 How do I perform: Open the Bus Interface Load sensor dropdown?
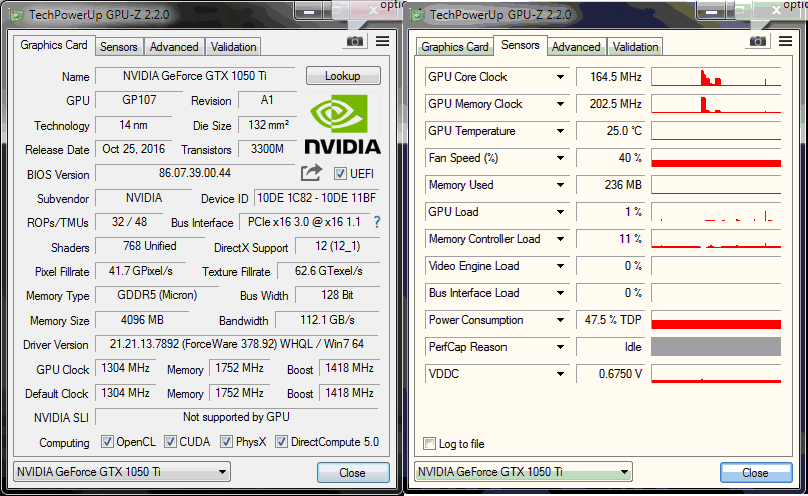click(x=560, y=293)
